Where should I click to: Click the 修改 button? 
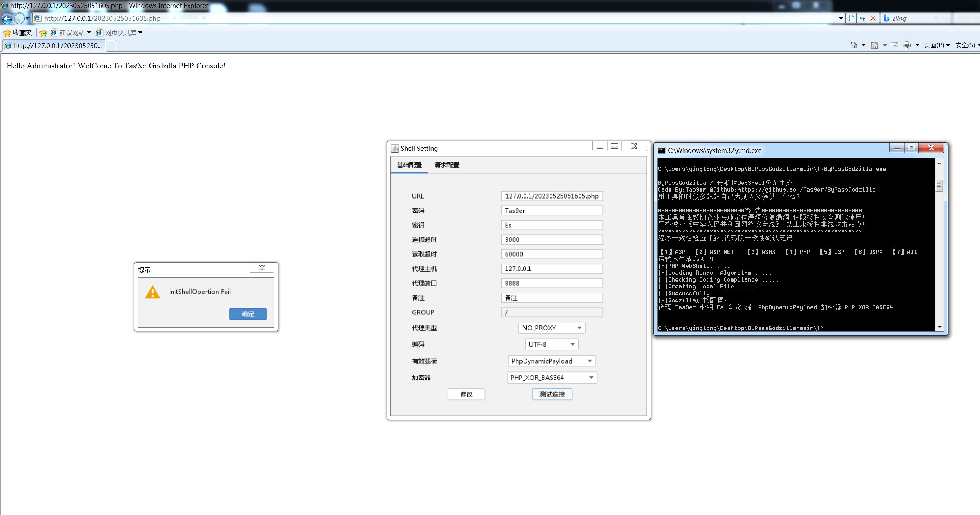[466, 394]
